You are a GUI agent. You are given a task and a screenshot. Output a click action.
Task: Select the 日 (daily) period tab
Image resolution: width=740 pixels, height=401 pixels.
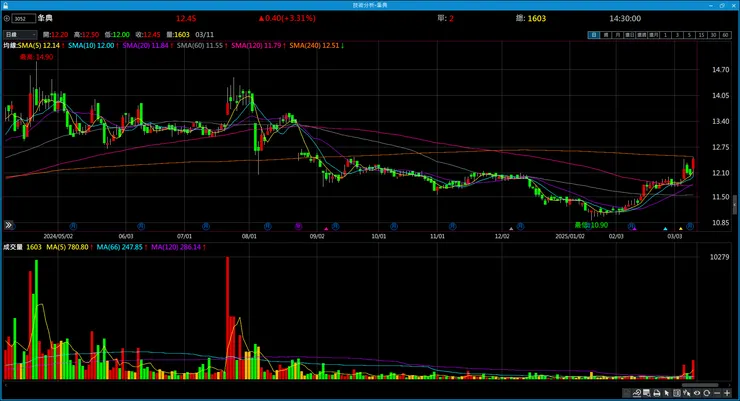[x=594, y=35]
